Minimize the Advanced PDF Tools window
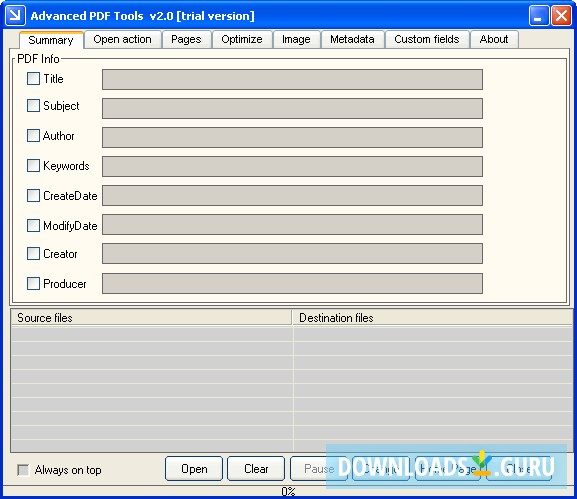The image size is (577, 499). (539, 16)
